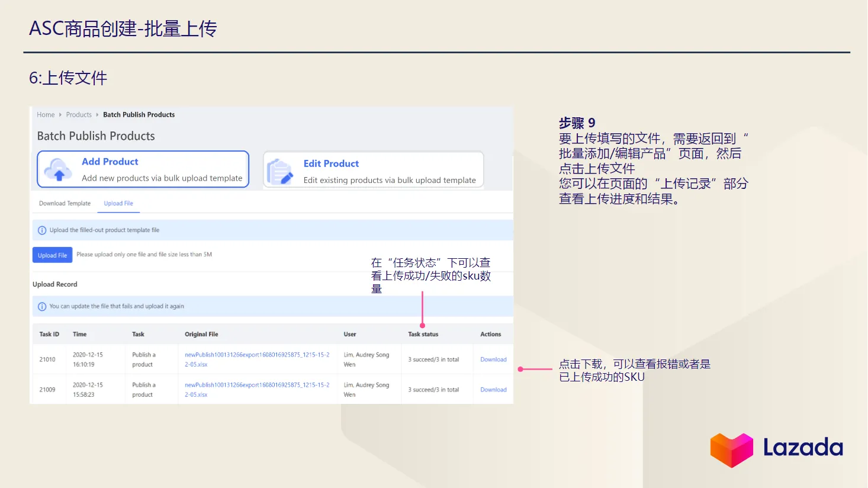Expand the Task ID column header
The width and height of the screenshot is (868, 488).
49,333
